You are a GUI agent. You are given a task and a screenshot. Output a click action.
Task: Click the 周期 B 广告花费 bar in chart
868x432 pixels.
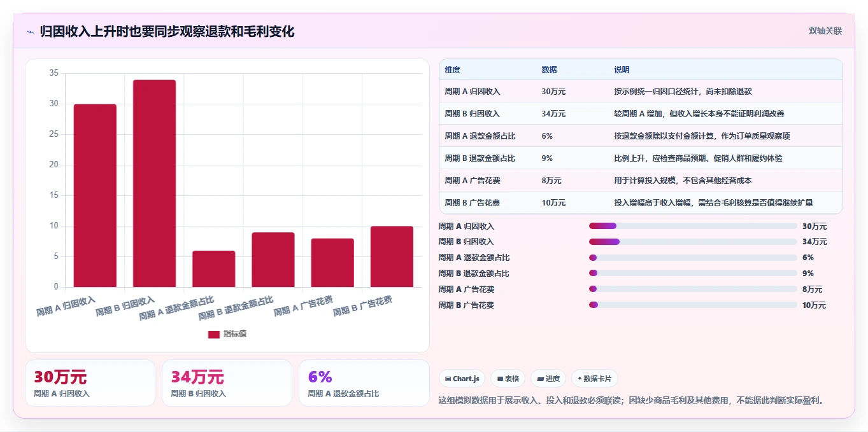tap(392, 256)
